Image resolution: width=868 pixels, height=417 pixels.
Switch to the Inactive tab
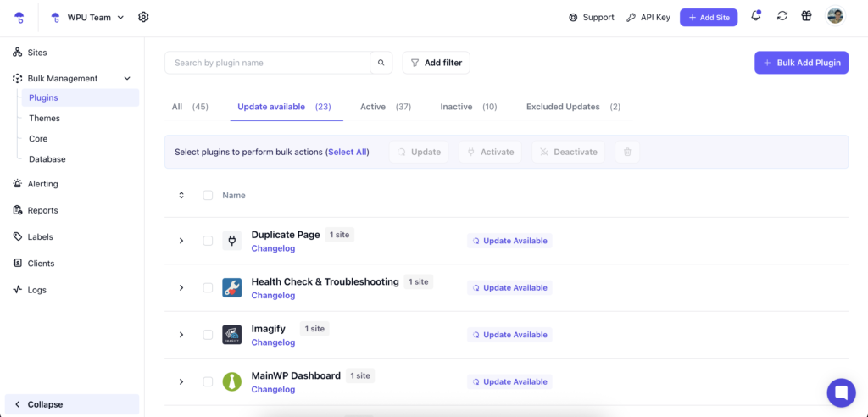[x=468, y=107]
